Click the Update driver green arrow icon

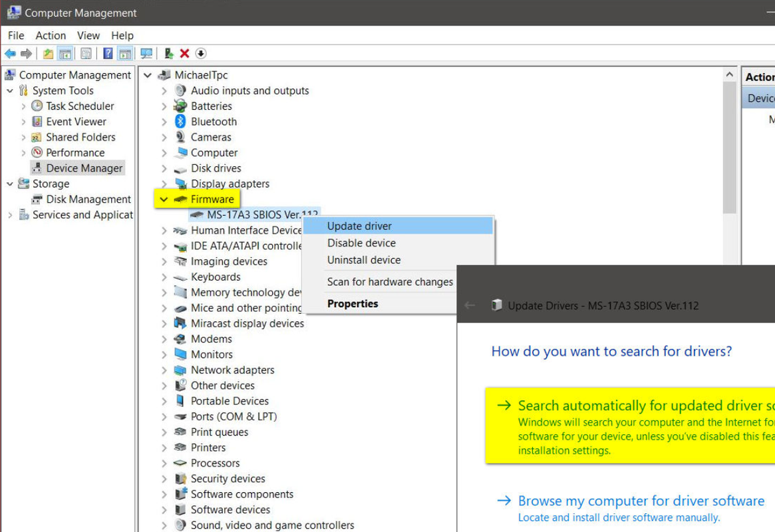tap(169, 53)
